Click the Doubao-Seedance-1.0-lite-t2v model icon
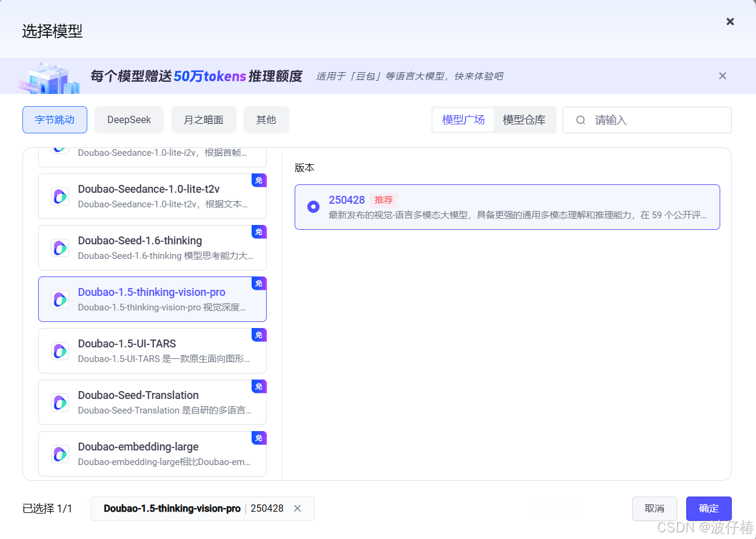 (x=60, y=196)
